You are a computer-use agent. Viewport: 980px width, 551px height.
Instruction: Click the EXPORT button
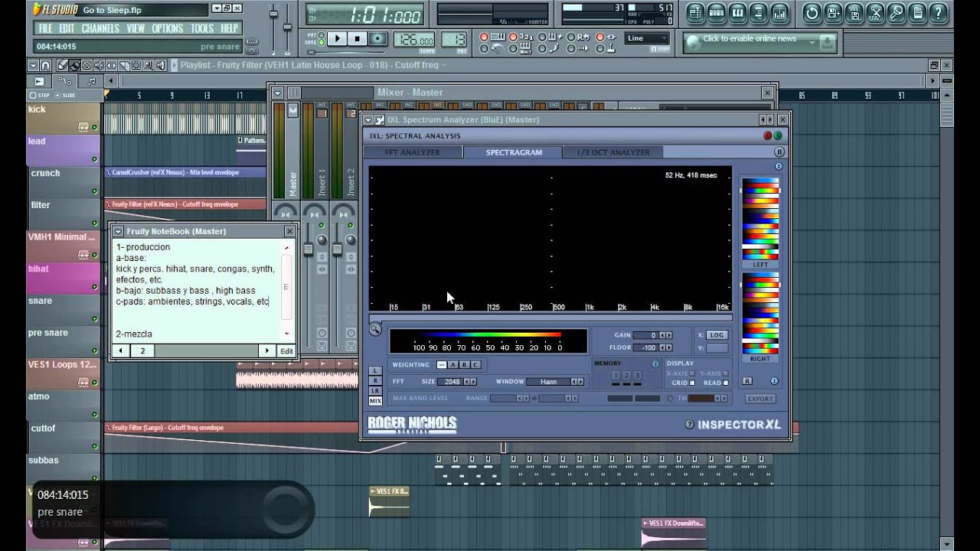pos(760,399)
